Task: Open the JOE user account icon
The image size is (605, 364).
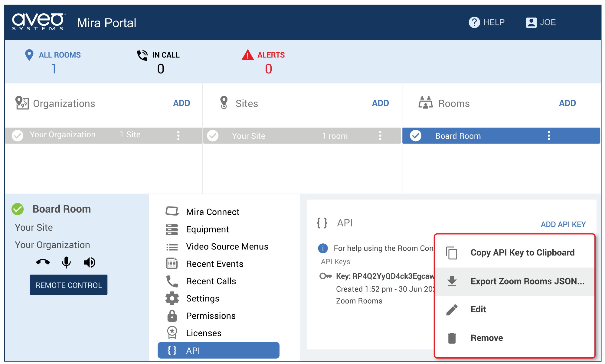Action: (x=531, y=22)
